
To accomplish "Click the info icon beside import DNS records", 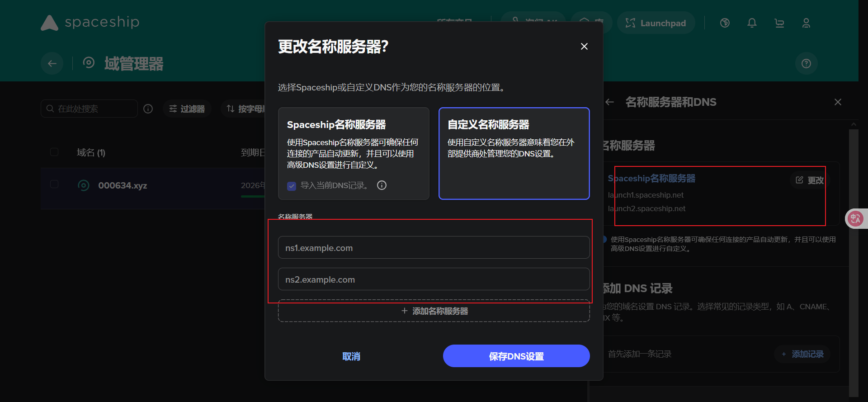I will click(x=382, y=185).
